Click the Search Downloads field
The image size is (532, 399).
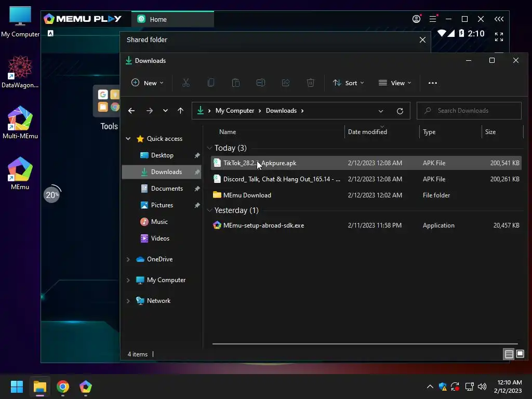click(x=469, y=111)
